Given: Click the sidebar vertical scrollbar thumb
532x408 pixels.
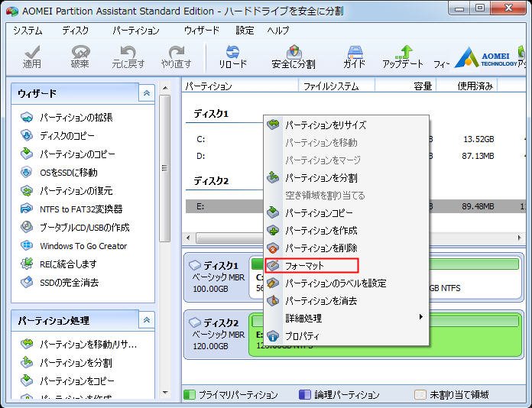Looking at the screenshot, I should coord(165,169).
